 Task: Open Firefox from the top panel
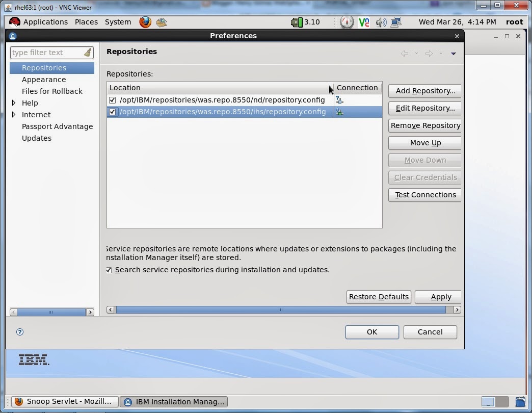point(146,22)
